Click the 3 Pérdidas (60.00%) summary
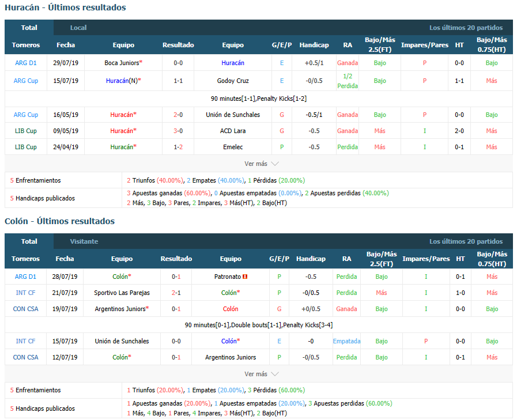Screen dimensions: 517x420 [276, 390]
